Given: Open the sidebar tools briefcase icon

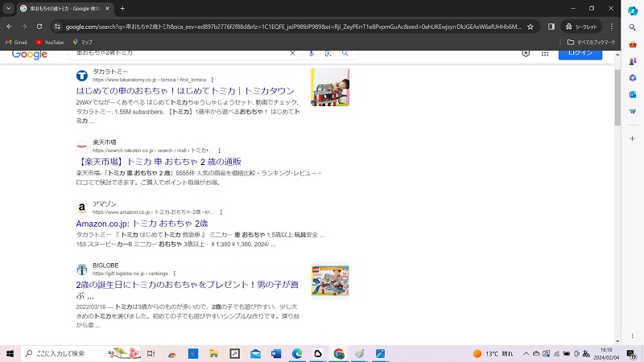Looking at the screenshot, I should pyautogui.click(x=633, y=44).
